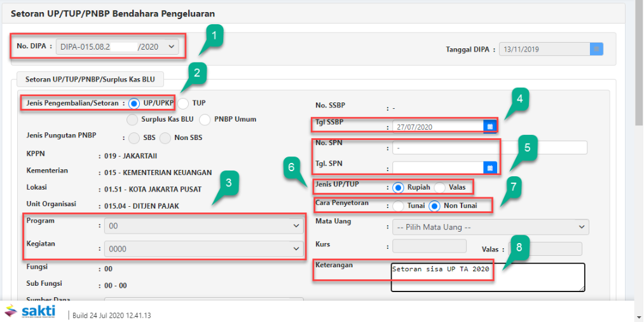Click the SAKTI logo
Image resolution: width=644 pixels, height=322 pixels.
30,311
